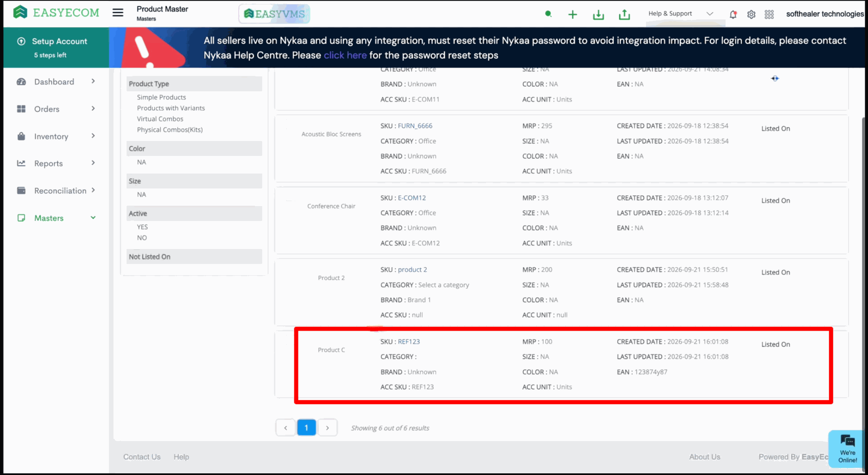Collapse the Masters menu chevron
Screen dimensions: 868x475
pyautogui.click(x=93, y=217)
